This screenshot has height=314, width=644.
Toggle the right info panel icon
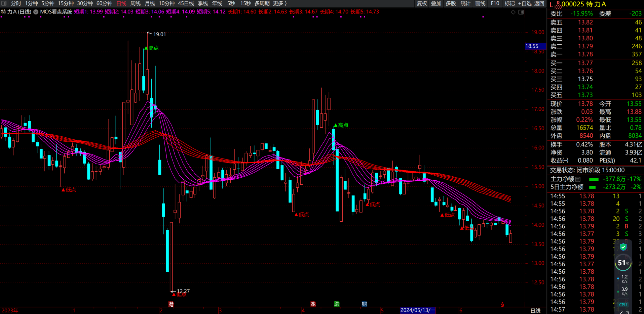pos(521,12)
